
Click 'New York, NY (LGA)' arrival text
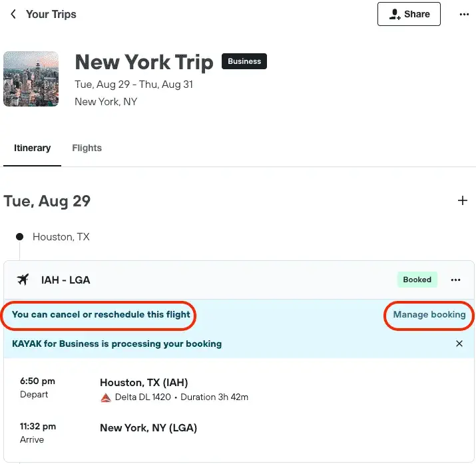pyautogui.click(x=148, y=428)
